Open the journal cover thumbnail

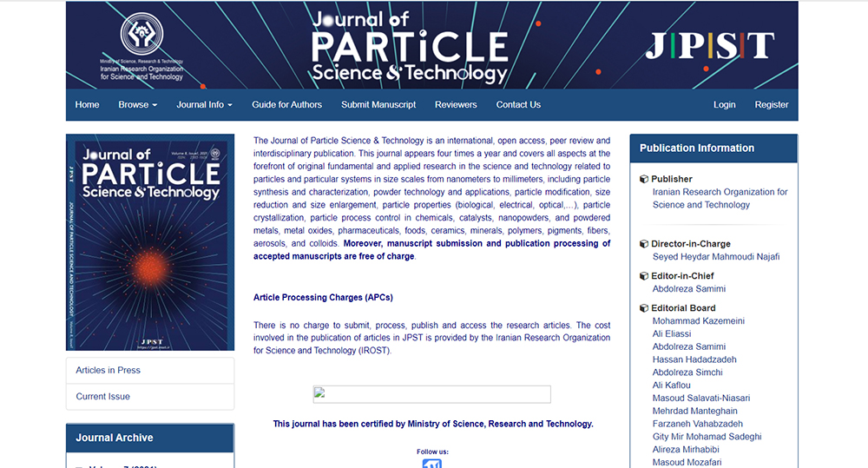pyautogui.click(x=150, y=242)
